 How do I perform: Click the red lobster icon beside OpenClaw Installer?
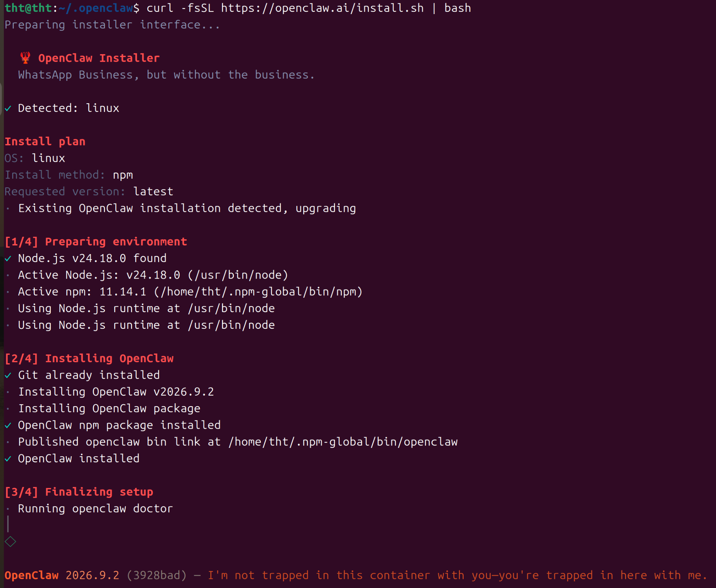pos(25,58)
